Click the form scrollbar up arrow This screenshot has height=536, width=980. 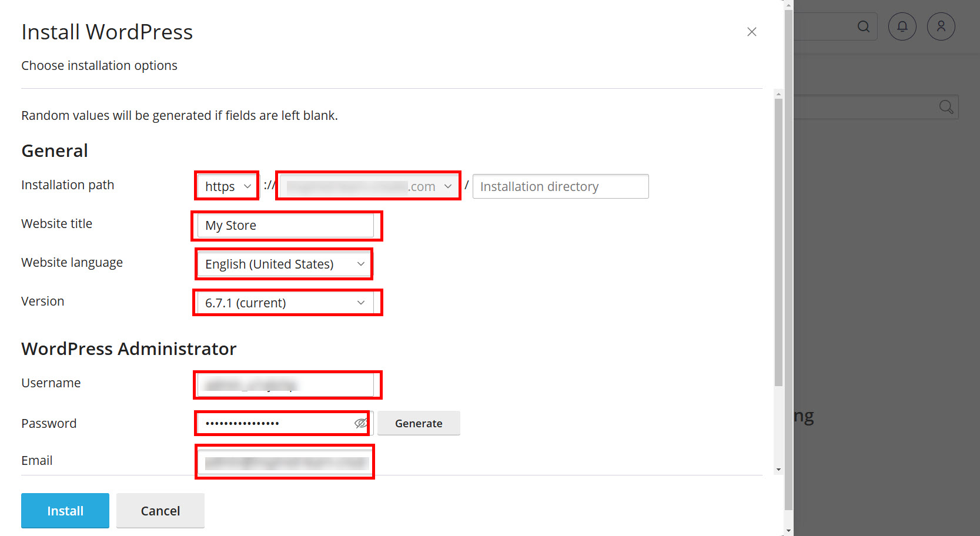[778, 94]
